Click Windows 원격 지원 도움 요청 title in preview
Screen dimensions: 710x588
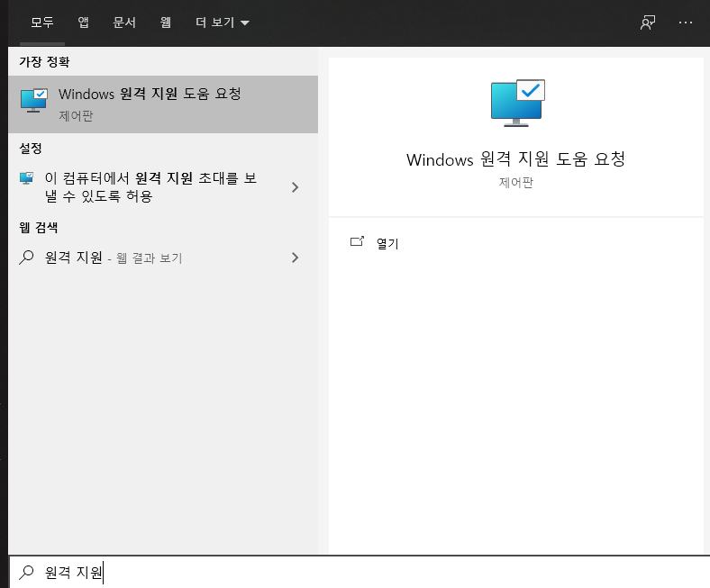[515, 159]
